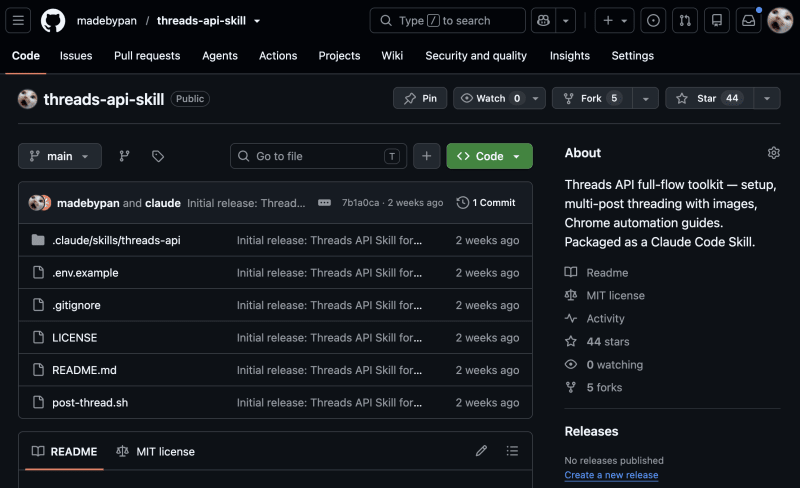Open Copilot chat icon in header
This screenshot has height=488, width=800.
point(543,20)
